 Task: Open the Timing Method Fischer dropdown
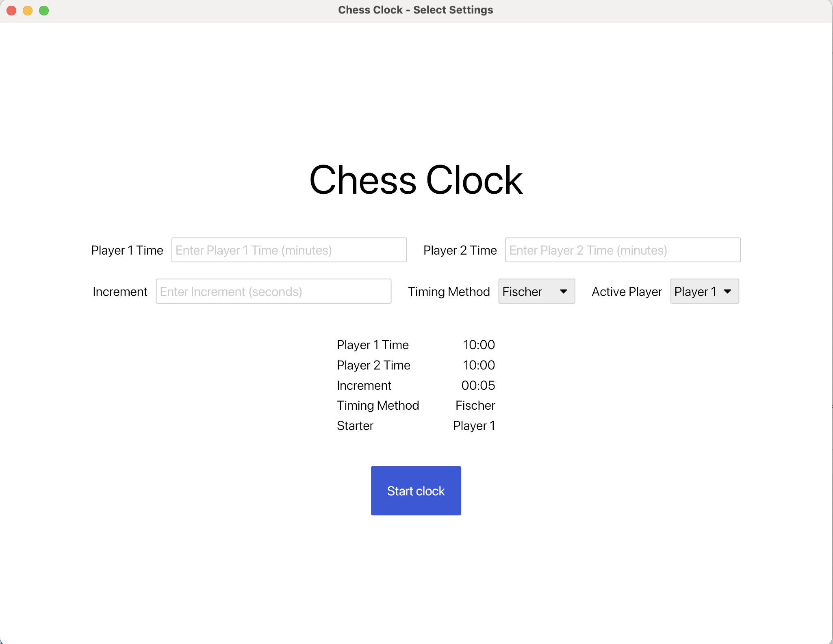coord(536,292)
